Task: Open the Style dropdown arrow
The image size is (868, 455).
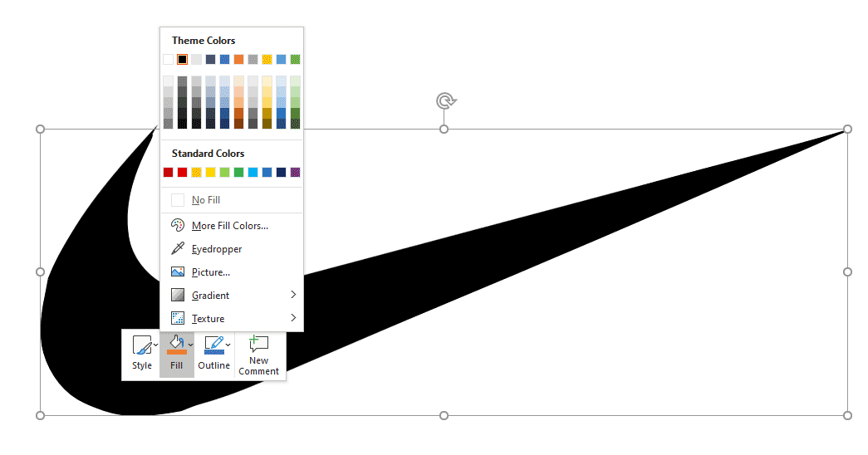Action: [x=156, y=345]
